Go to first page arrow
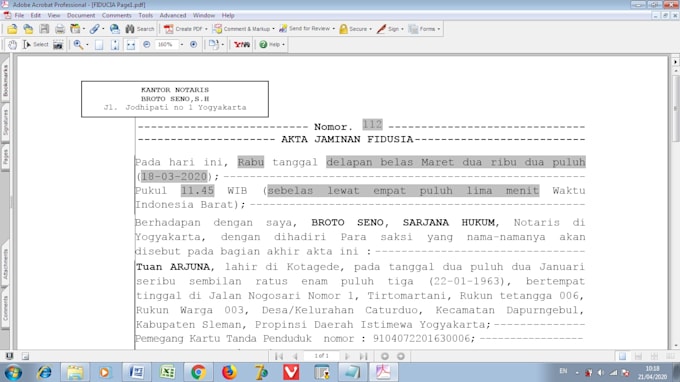 click(x=279, y=356)
